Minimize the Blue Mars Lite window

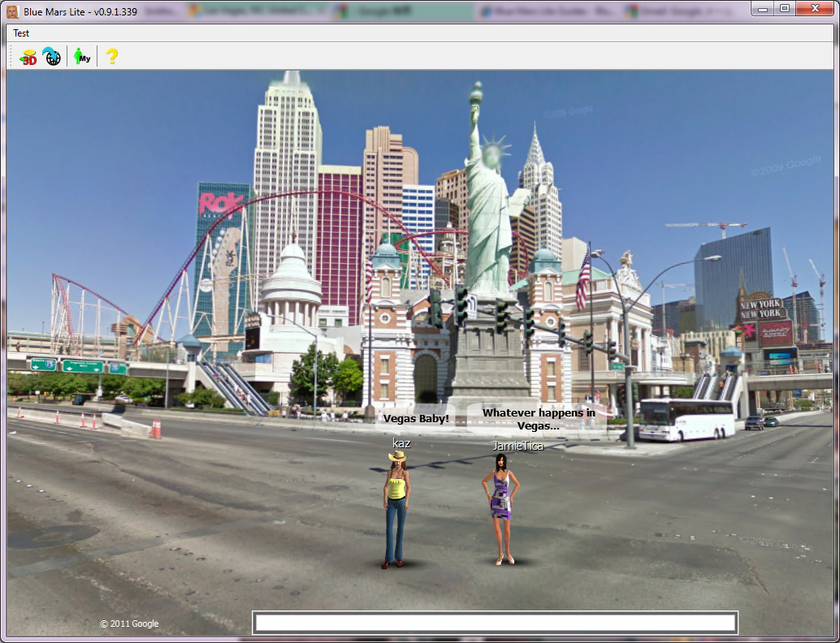(x=762, y=9)
